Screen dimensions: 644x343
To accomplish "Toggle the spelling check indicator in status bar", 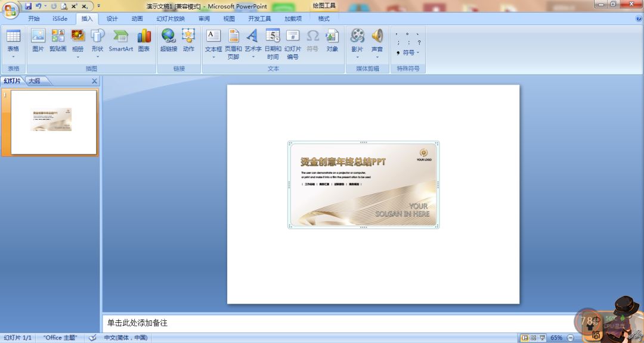I will (x=92, y=337).
